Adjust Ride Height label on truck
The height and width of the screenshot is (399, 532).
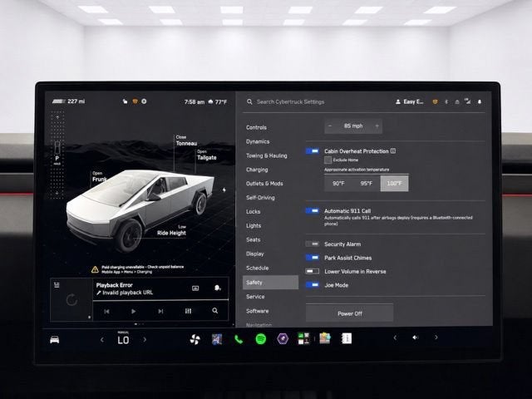171,231
